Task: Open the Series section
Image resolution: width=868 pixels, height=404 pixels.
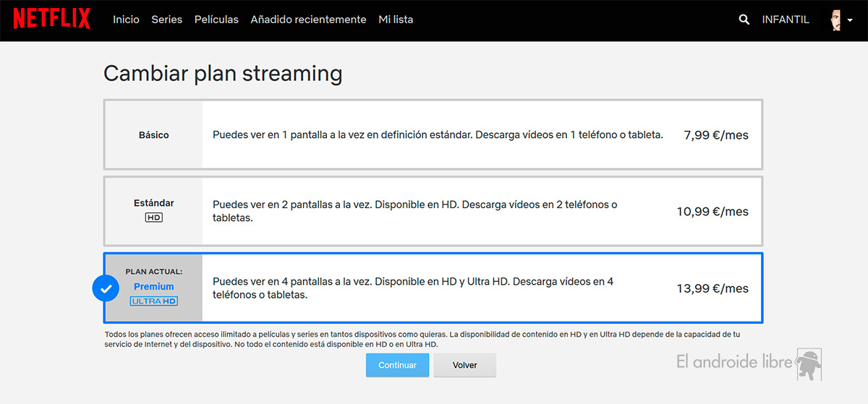Action: [x=167, y=20]
